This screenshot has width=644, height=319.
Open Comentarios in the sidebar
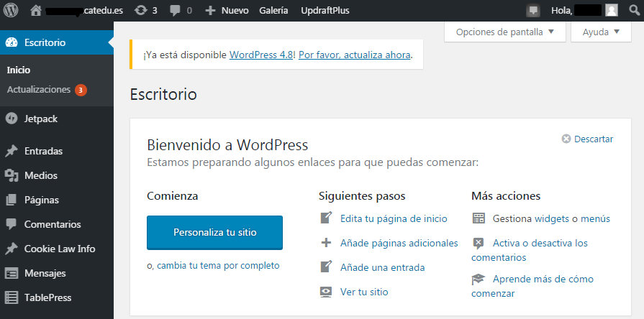[x=57, y=225]
